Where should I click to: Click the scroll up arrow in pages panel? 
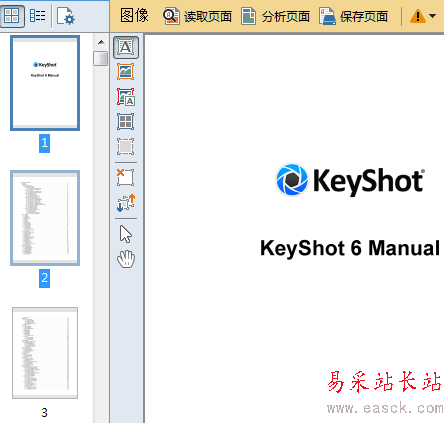coord(101,42)
